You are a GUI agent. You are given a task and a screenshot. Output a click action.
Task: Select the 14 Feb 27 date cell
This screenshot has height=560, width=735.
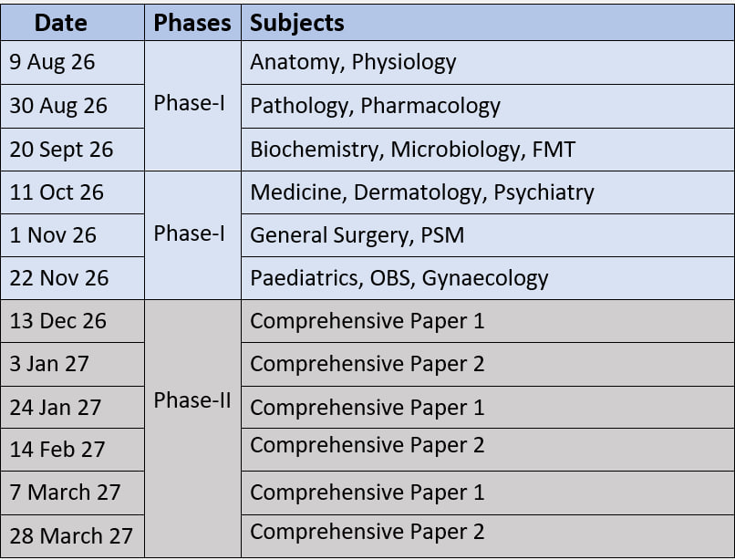(73, 450)
